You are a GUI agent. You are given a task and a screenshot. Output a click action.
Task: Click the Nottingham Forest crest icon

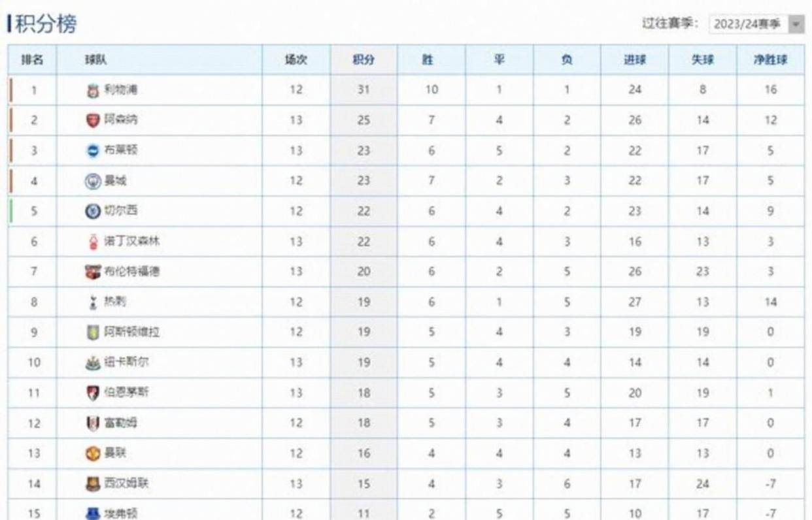pyautogui.click(x=93, y=242)
